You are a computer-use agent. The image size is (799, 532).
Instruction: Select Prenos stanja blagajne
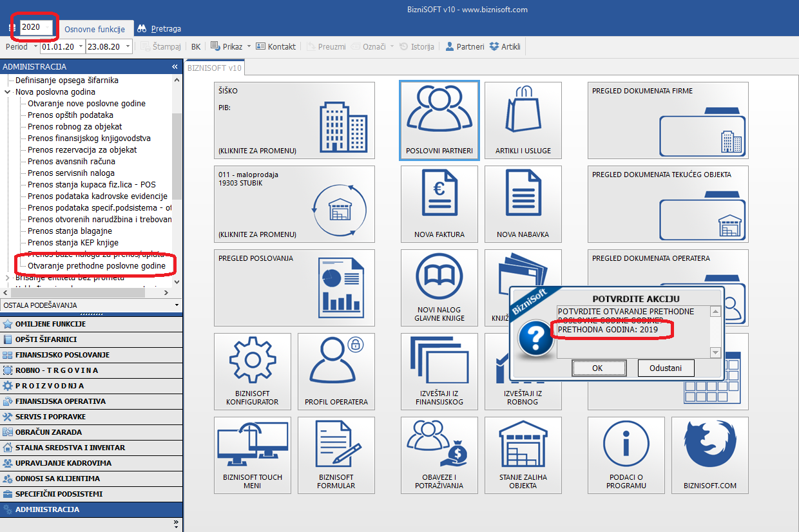70,231
